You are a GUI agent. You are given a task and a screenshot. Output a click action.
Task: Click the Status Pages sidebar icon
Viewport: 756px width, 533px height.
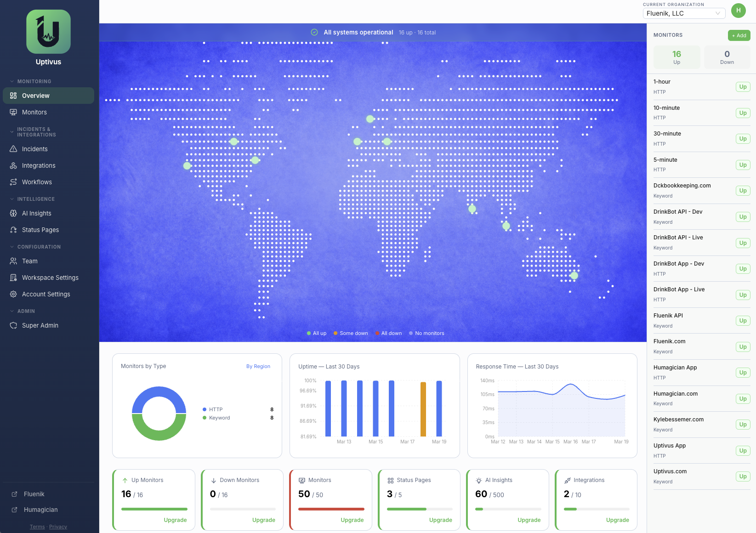[x=13, y=230]
